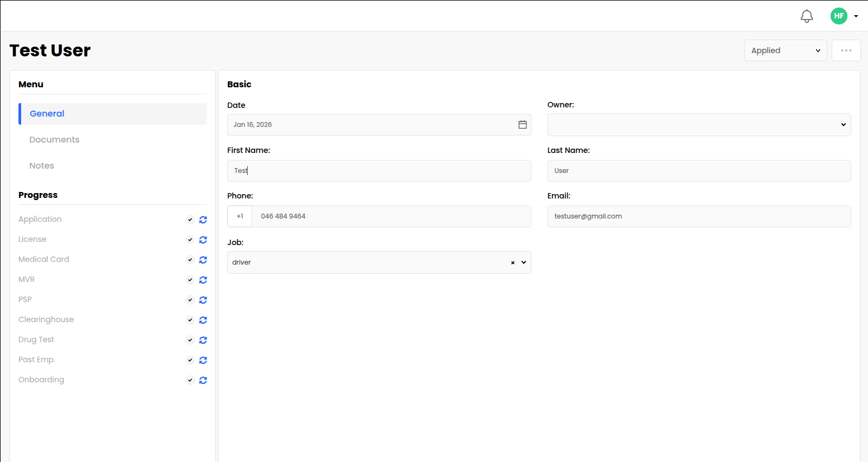The width and height of the screenshot is (868, 462).
Task: Click the HF user avatar
Action: point(839,16)
